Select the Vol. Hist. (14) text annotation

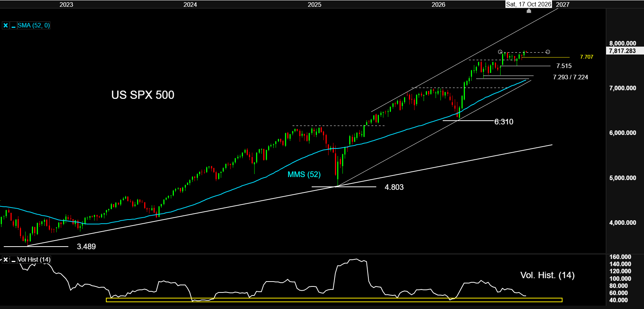click(547, 275)
